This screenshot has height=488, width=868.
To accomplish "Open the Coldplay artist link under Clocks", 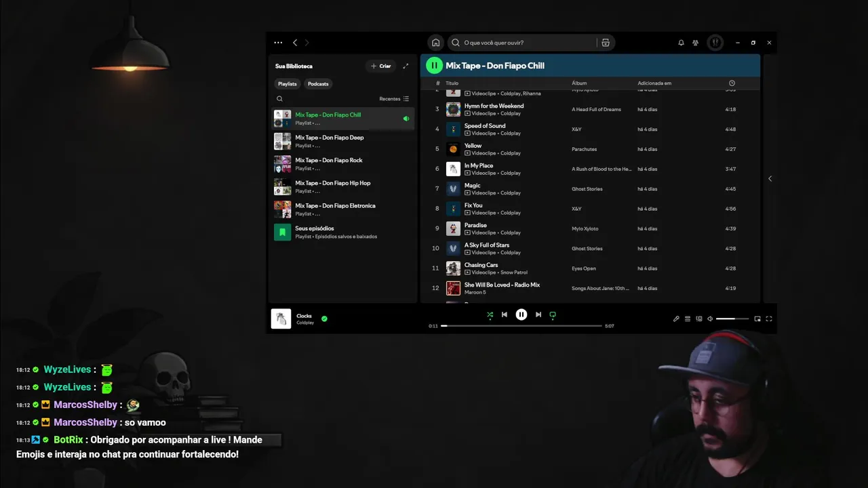I will 305,323.
